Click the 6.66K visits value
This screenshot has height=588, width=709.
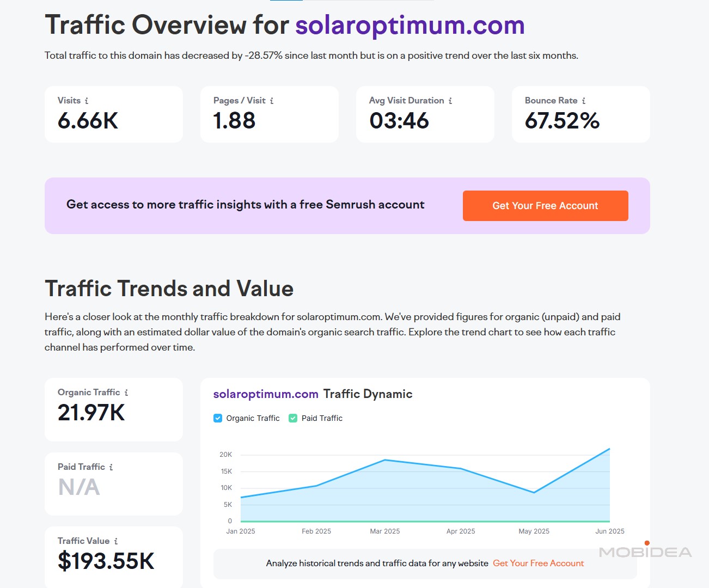click(88, 121)
